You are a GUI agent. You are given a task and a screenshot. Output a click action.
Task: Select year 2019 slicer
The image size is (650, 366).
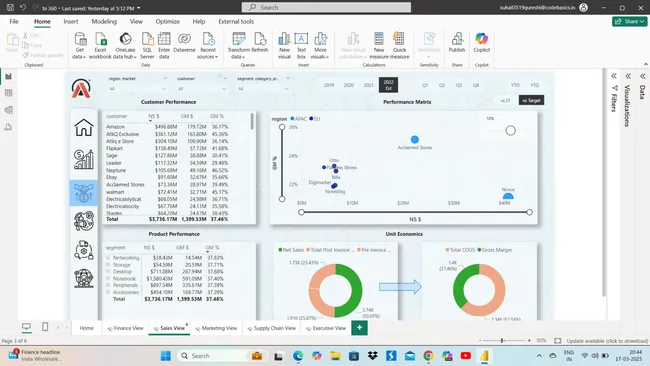click(x=329, y=85)
